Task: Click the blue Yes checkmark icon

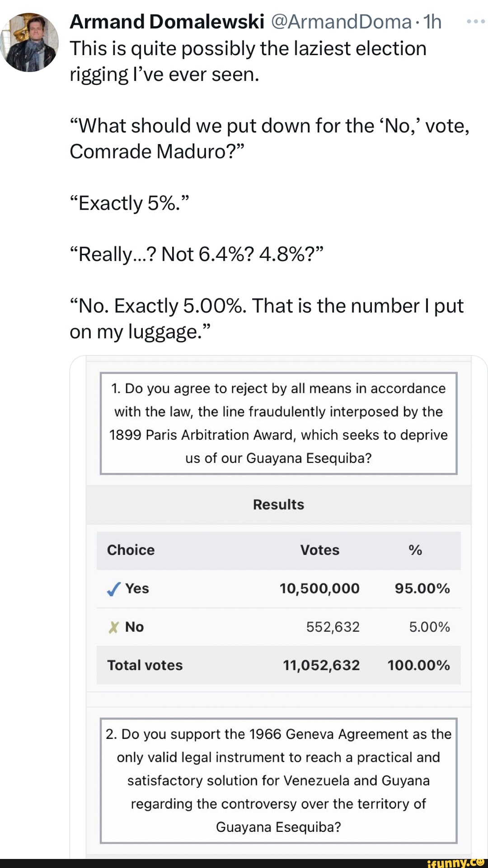Action: [x=113, y=589]
